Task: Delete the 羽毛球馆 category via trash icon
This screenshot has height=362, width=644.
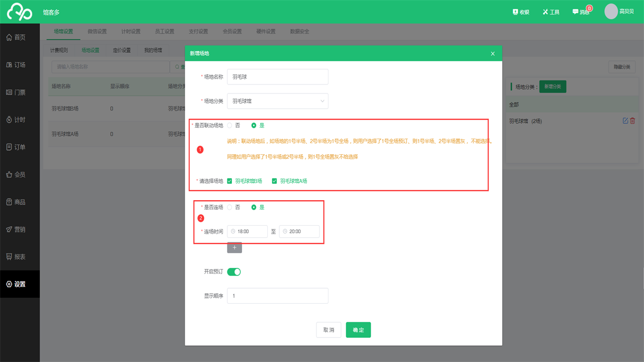Action: 633,121
